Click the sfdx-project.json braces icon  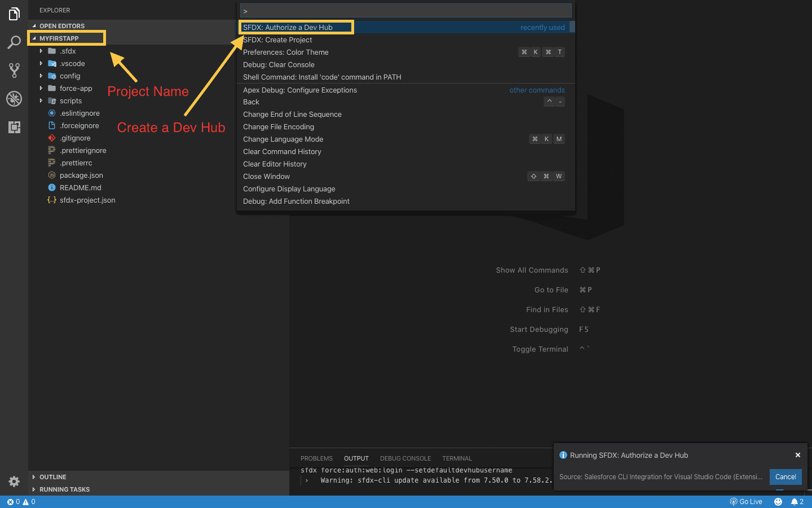(52, 200)
